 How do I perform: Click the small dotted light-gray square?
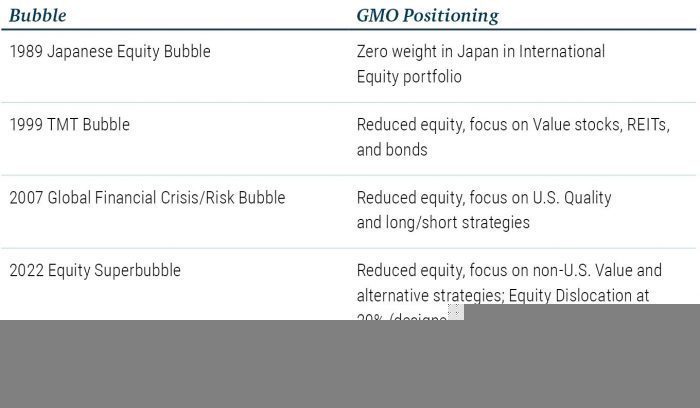tap(456, 312)
